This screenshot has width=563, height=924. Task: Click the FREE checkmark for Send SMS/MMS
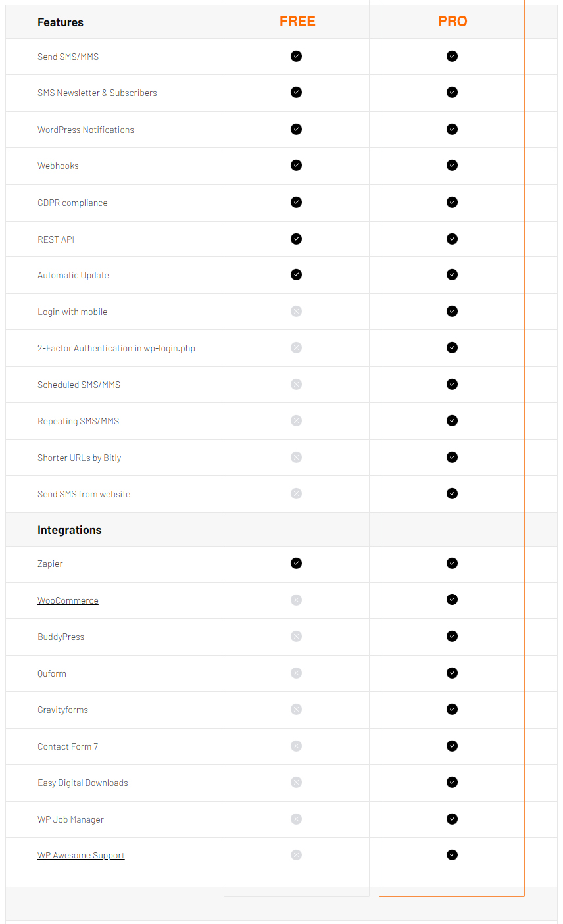click(296, 56)
